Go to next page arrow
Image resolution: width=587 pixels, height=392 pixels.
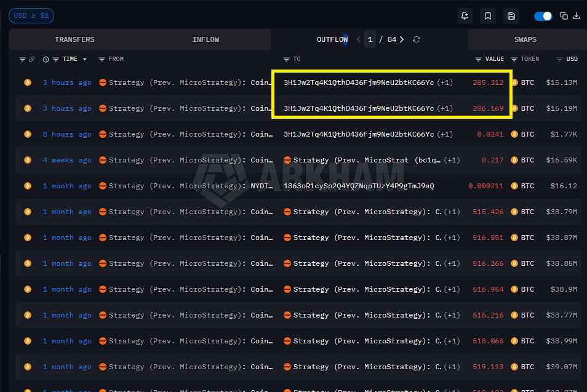point(402,39)
